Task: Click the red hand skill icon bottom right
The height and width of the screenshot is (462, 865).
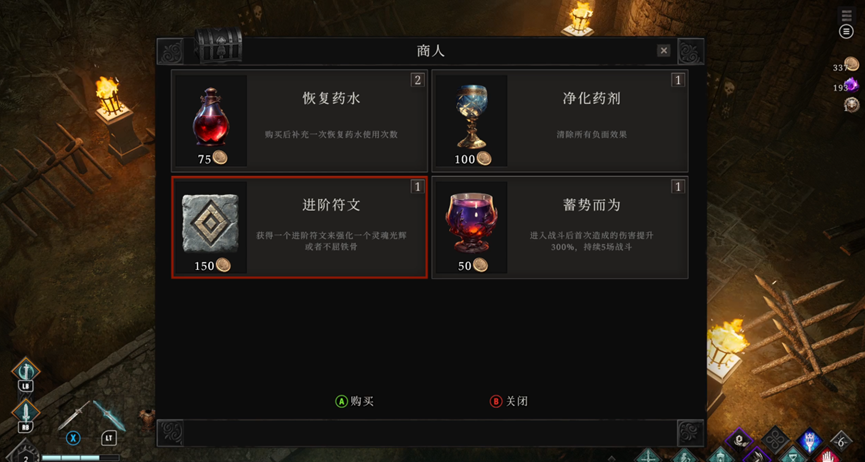Action: point(827,456)
